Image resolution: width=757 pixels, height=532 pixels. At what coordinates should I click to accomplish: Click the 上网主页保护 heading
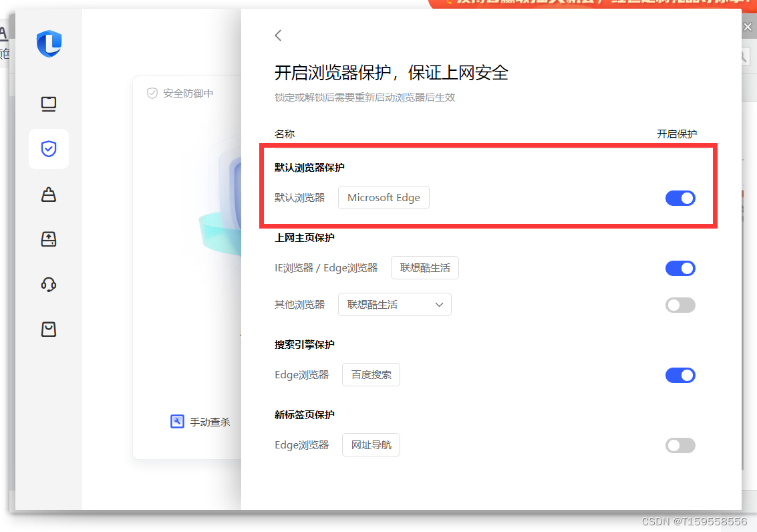point(305,237)
